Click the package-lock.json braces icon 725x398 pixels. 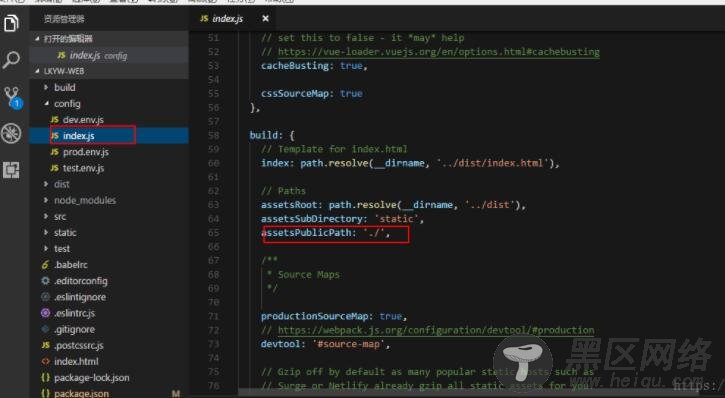[x=45, y=378]
